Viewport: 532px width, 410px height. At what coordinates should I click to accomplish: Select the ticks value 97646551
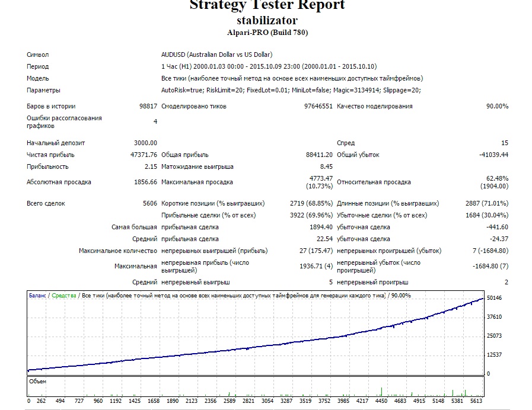(x=318, y=106)
